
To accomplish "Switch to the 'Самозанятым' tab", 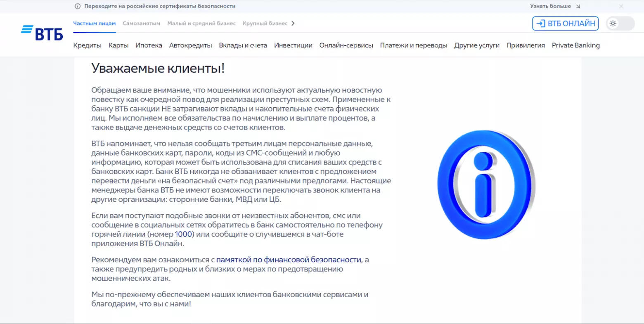I will (142, 24).
